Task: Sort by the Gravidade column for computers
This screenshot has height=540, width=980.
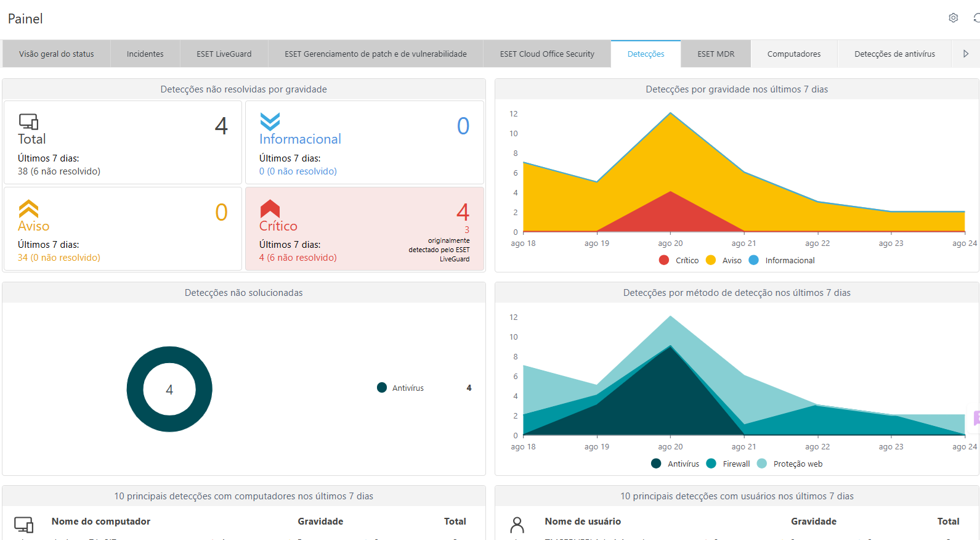Action: (x=320, y=522)
